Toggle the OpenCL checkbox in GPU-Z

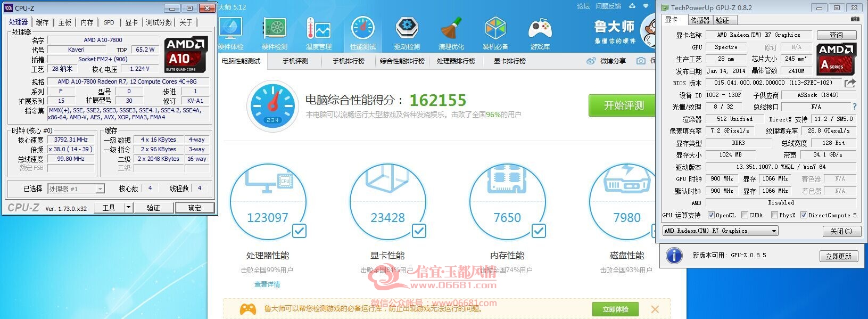click(x=711, y=215)
